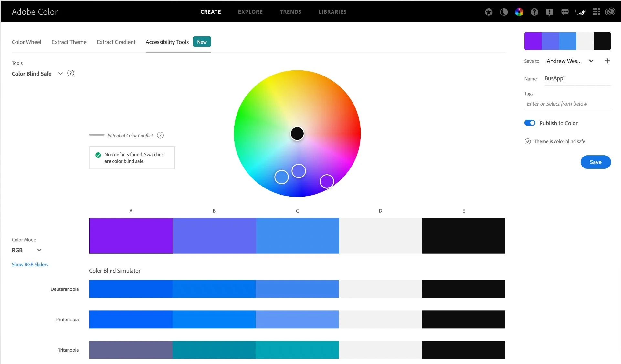621x364 pixels.
Task: Click the feedback exclamation bubble icon
Action: coord(549,12)
